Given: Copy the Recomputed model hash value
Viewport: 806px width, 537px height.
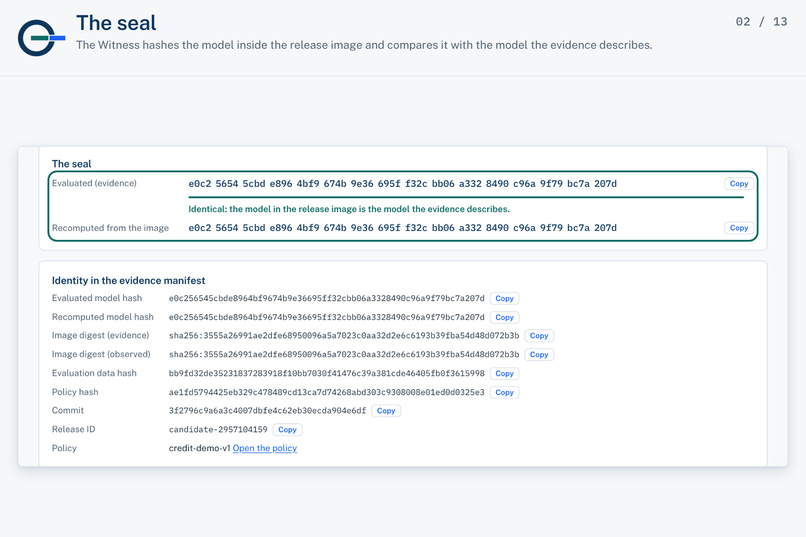Looking at the screenshot, I should click(504, 318).
